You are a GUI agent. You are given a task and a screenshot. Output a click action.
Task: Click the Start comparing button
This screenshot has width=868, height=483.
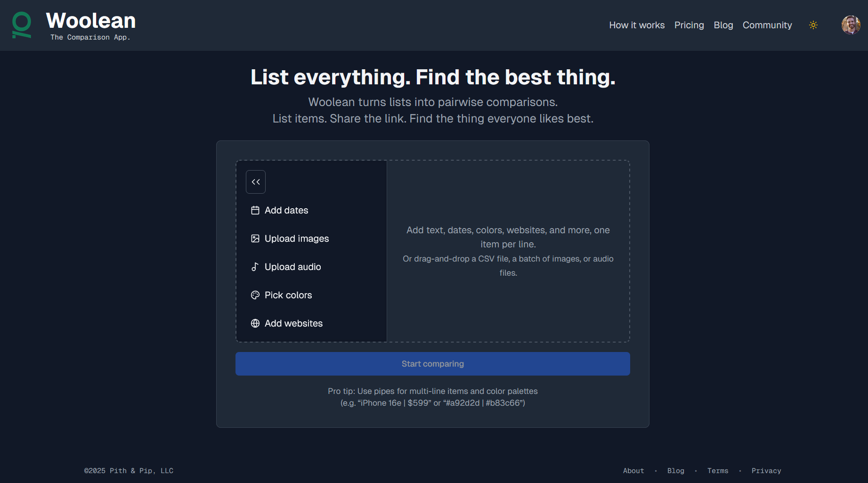[x=432, y=364]
